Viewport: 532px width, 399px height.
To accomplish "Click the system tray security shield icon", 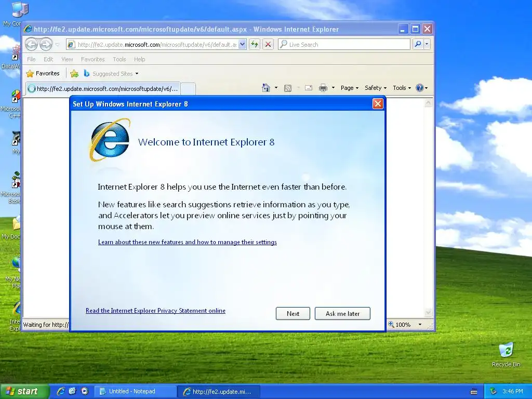I will click(x=493, y=391).
